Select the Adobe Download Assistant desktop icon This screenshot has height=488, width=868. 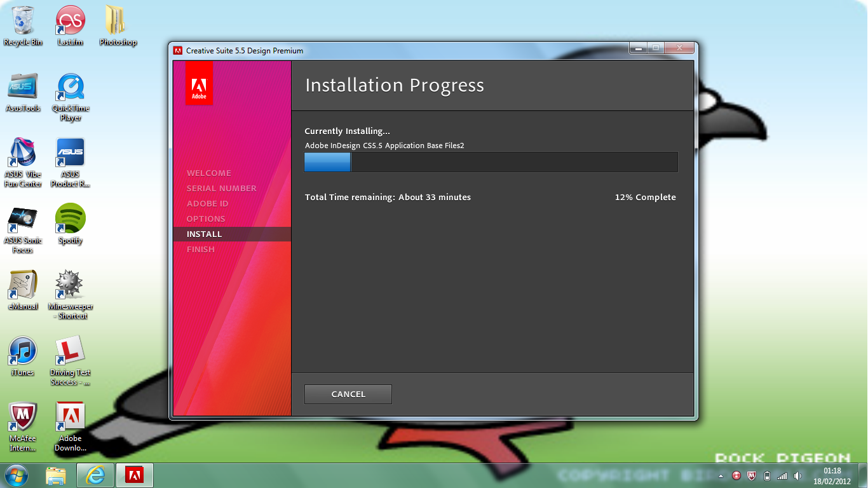pyautogui.click(x=71, y=427)
